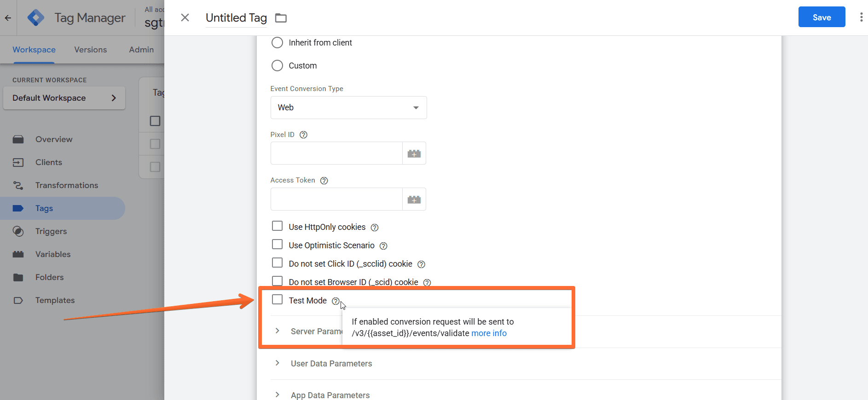This screenshot has width=868, height=400.
Task: Close the Untitled Tag editor panel
Action: 185,17
